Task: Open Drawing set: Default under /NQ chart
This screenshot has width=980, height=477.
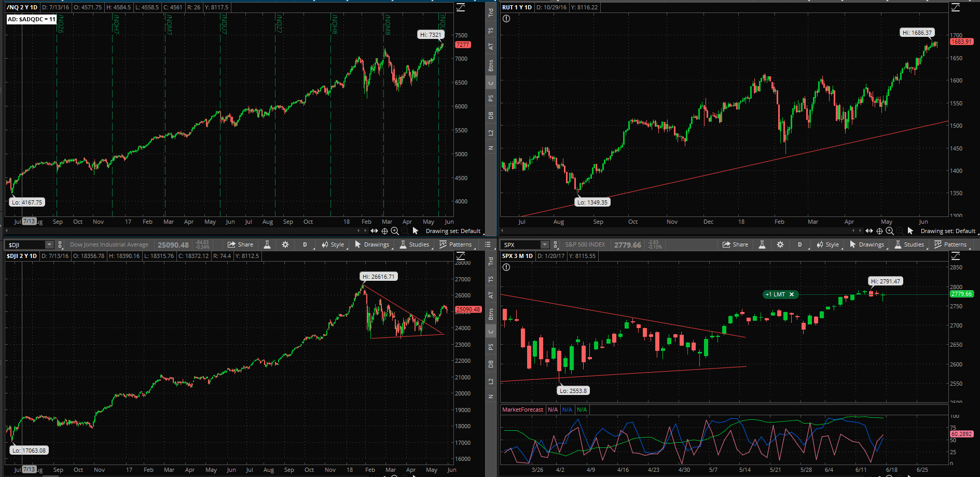Action: point(453,231)
